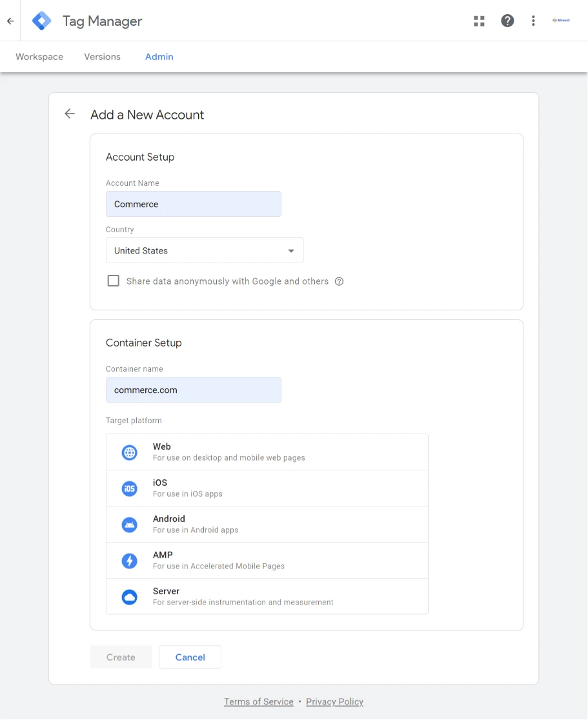Enable Share data anonymously checkbox
Image resolution: width=588 pixels, height=720 pixels.
(x=114, y=281)
